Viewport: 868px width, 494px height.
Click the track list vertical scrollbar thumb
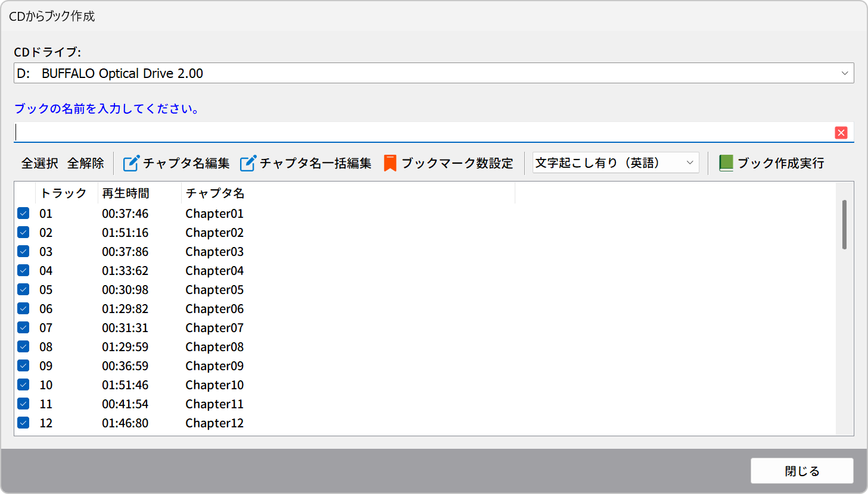click(844, 224)
